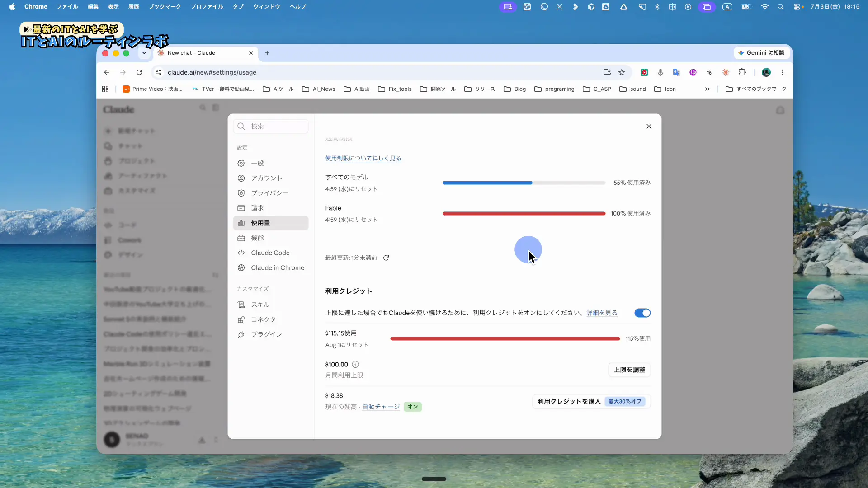Expand the AI_News bookmark folder

click(319, 89)
